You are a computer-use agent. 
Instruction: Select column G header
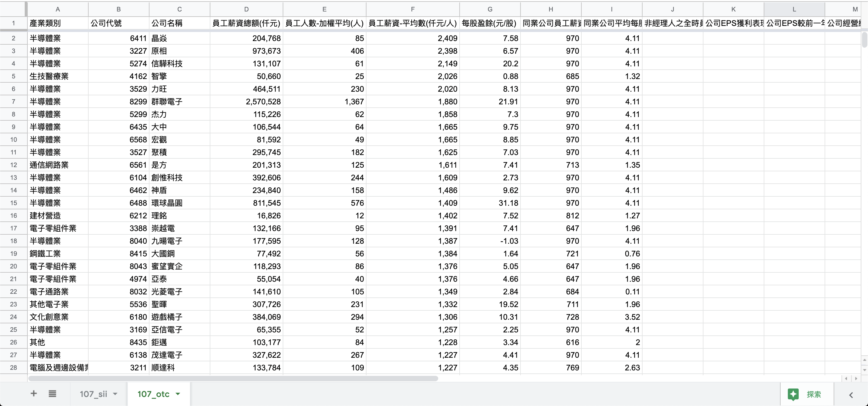tap(490, 9)
